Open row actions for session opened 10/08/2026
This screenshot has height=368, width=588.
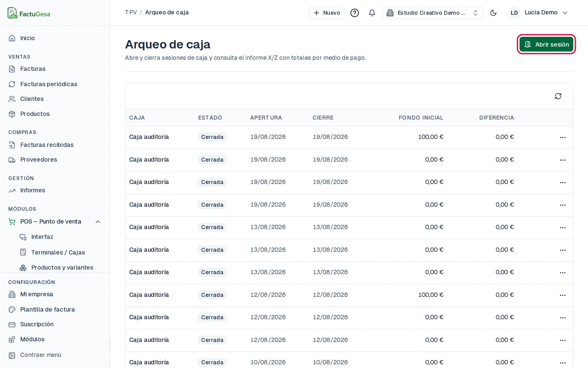coord(563,363)
